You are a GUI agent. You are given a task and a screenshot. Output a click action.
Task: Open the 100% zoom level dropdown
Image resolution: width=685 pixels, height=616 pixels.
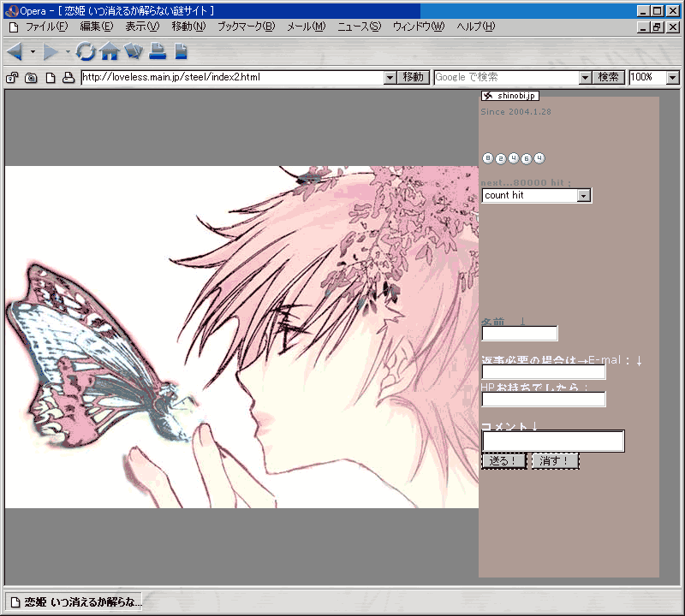(673, 78)
